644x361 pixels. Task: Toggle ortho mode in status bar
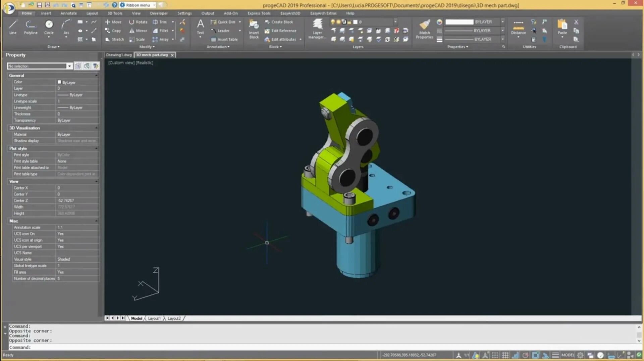pyautogui.click(x=515, y=355)
